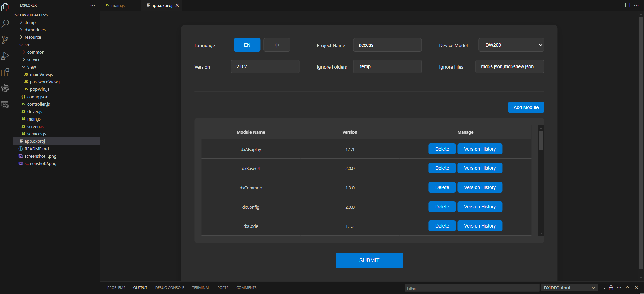Delete the dxCommon module

click(442, 187)
